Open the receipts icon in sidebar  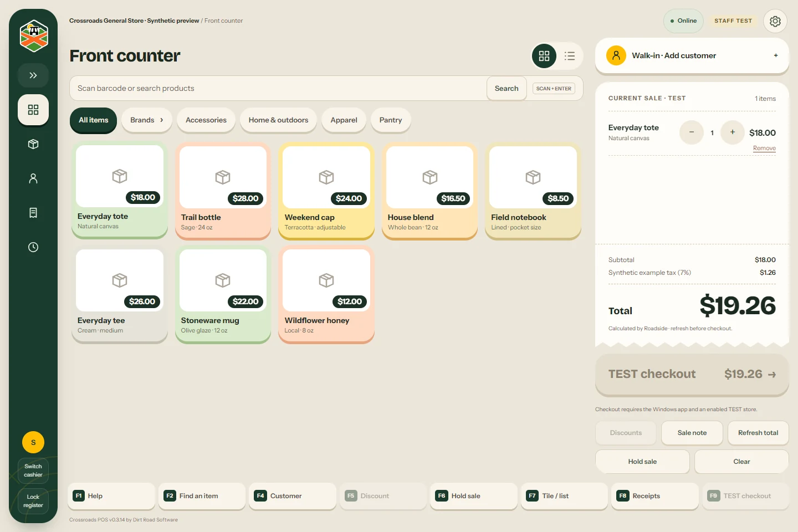click(33, 213)
